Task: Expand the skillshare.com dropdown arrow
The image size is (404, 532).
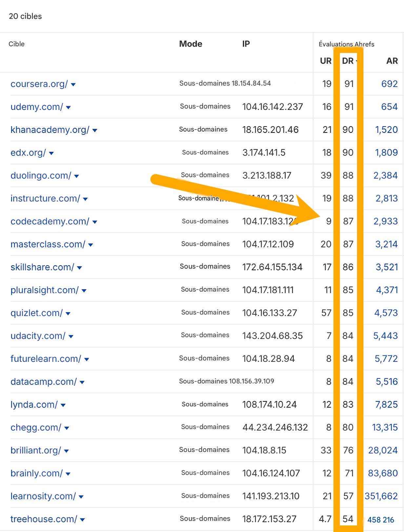Action: (79, 268)
